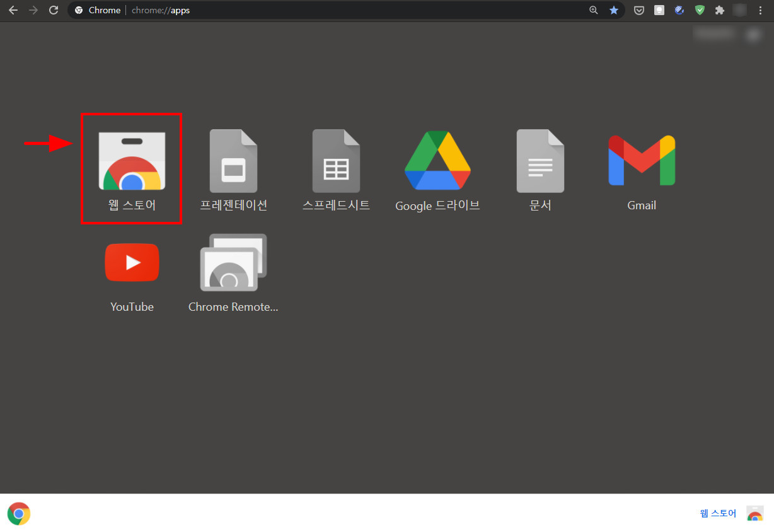Go back to previous page
Screen dimensions: 774x532
(x=13, y=10)
